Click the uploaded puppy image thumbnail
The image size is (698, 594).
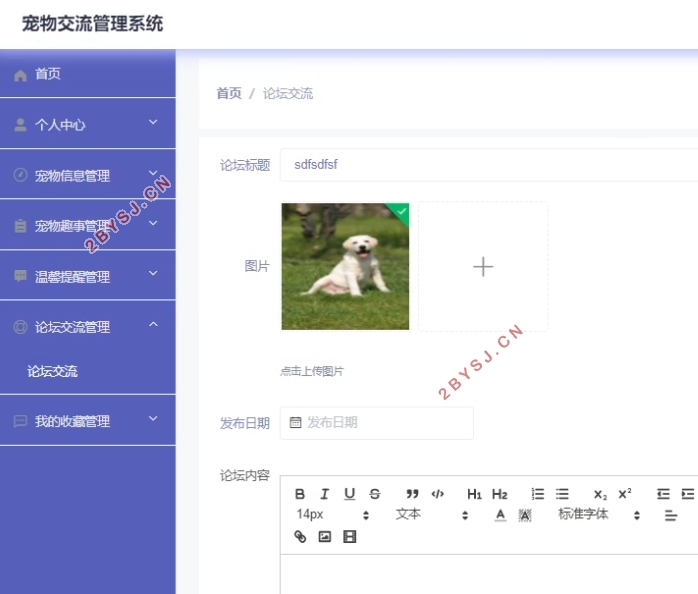[x=345, y=266]
